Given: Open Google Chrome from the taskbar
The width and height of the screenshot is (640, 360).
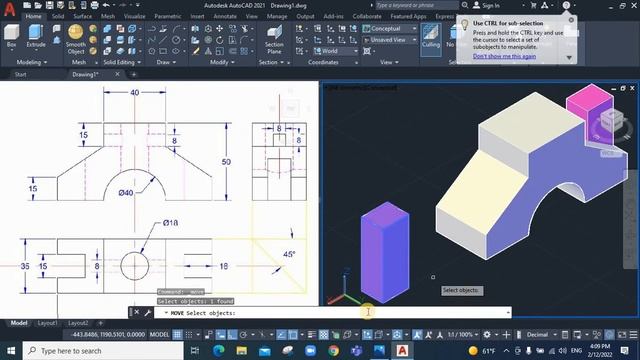Looking at the screenshot, I should 333,351.
